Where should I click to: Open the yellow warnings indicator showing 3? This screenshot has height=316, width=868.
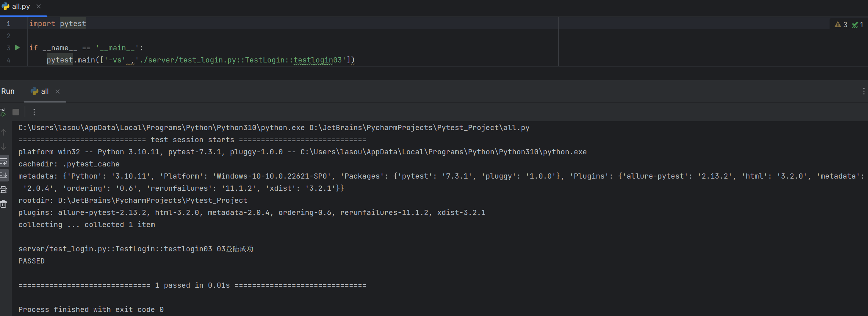click(x=841, y=25)
